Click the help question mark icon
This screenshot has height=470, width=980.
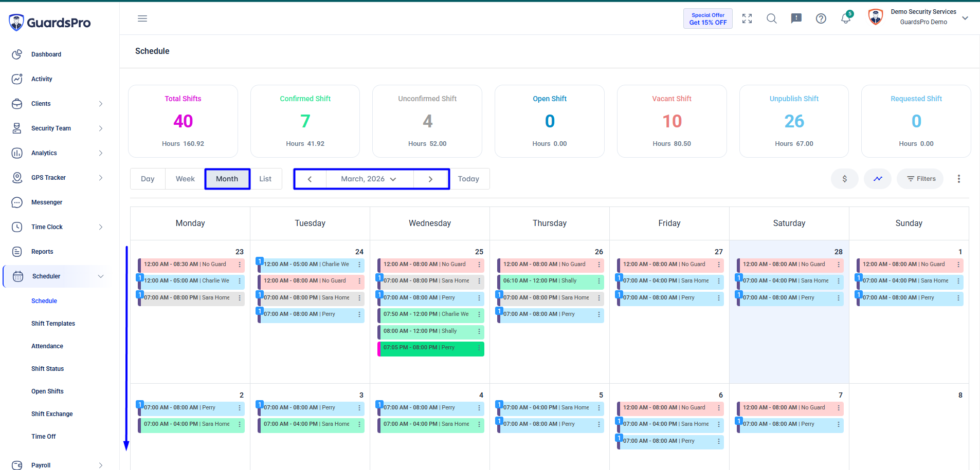pyautogui.click(x=821, y=18)
